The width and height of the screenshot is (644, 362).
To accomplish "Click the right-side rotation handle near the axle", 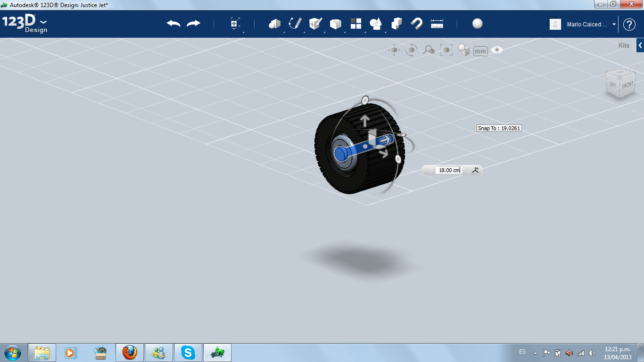I will pyautogui.click(x=402, y=135).
